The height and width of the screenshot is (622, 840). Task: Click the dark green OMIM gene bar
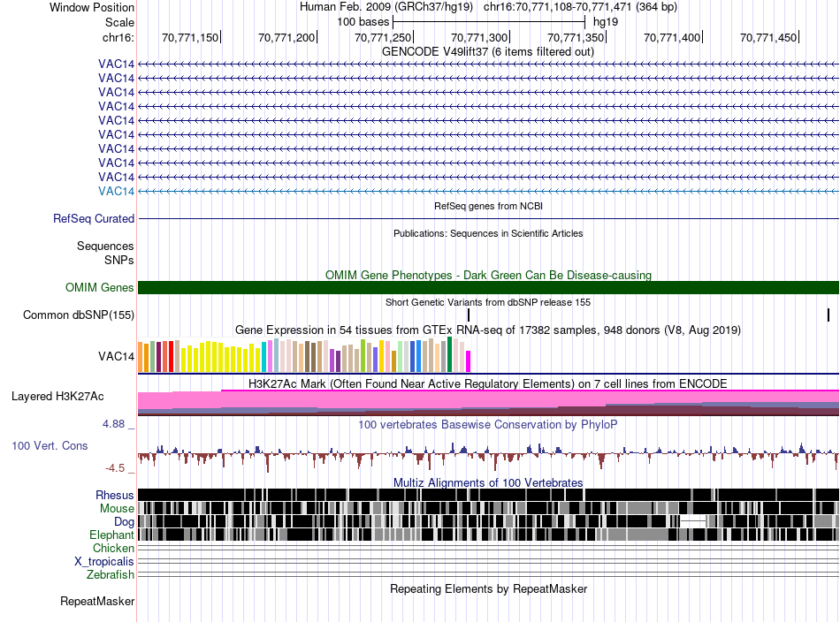coord(488,287)
